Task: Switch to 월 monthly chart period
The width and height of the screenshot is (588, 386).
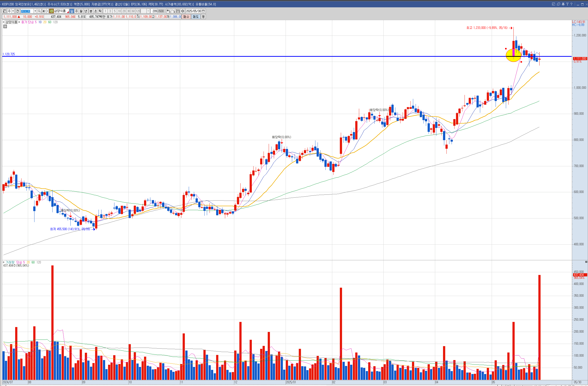Action: [81, 11]
